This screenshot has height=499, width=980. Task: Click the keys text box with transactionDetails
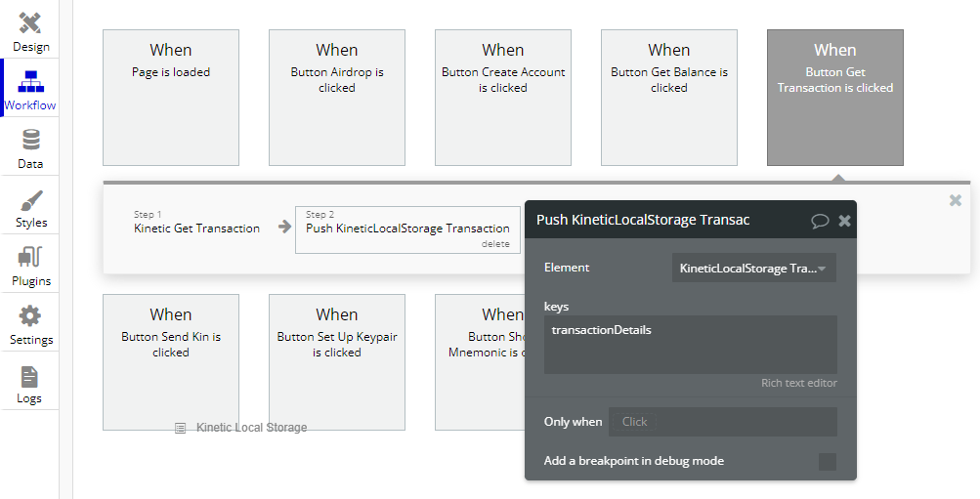coord(690,344)
